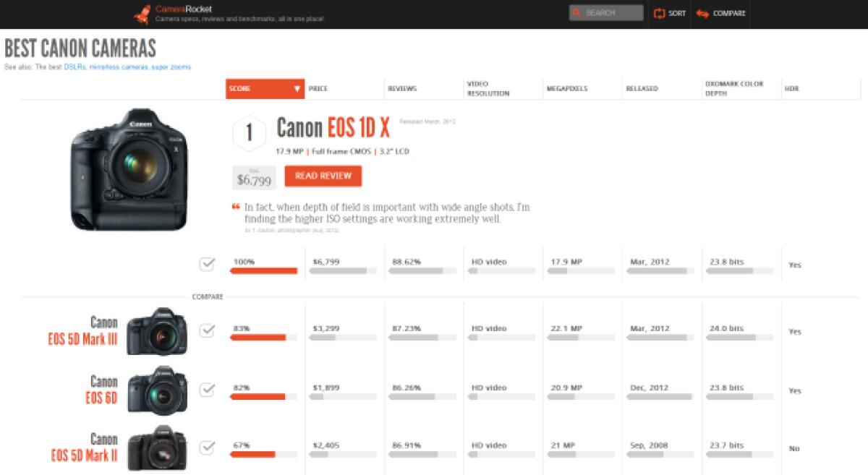This screenshot has width=868, height=475.
Task: Click the rank 1 hexagon badge
Action: [x=249, y=132]
